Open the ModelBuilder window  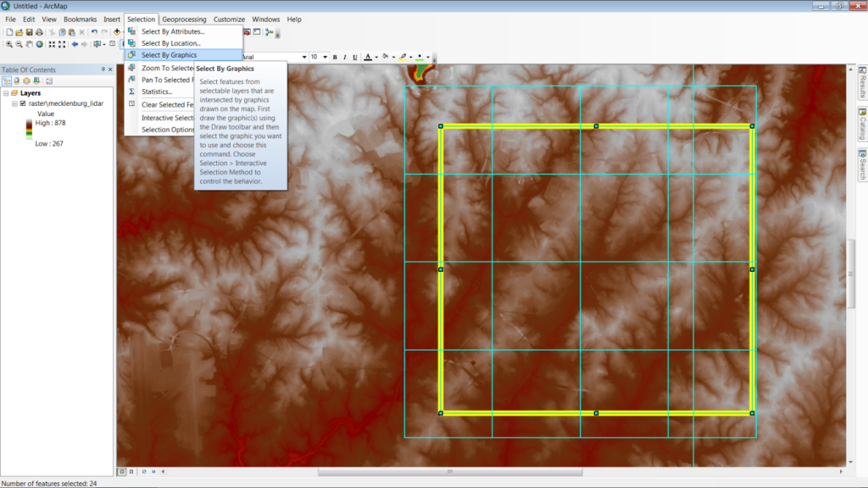270,32
